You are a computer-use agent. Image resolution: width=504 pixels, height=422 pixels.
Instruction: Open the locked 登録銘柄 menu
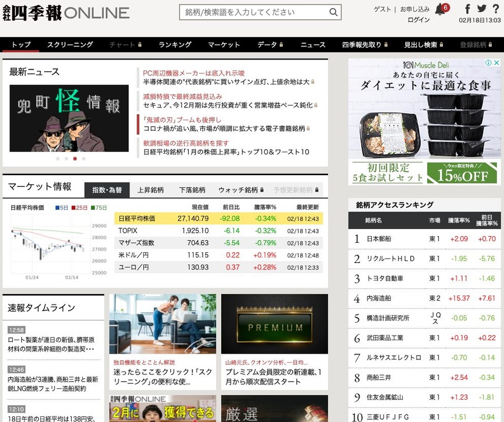(475, 45)
